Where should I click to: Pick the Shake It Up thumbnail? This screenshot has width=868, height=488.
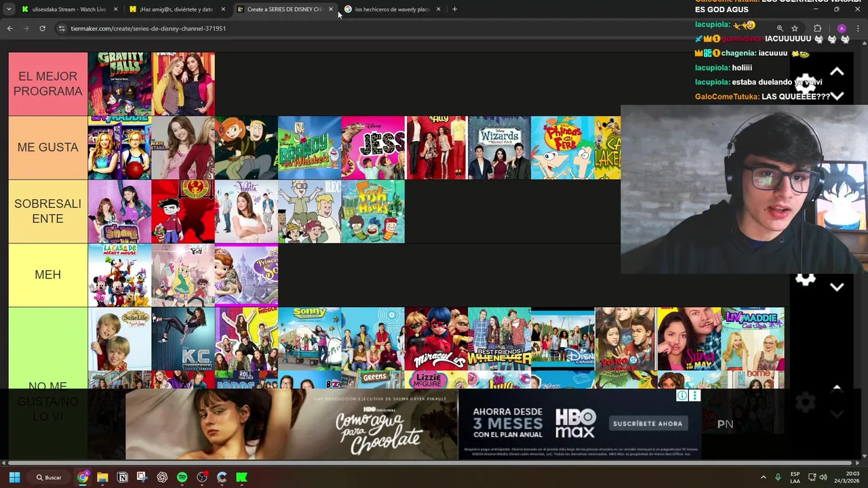coord(119,211)
